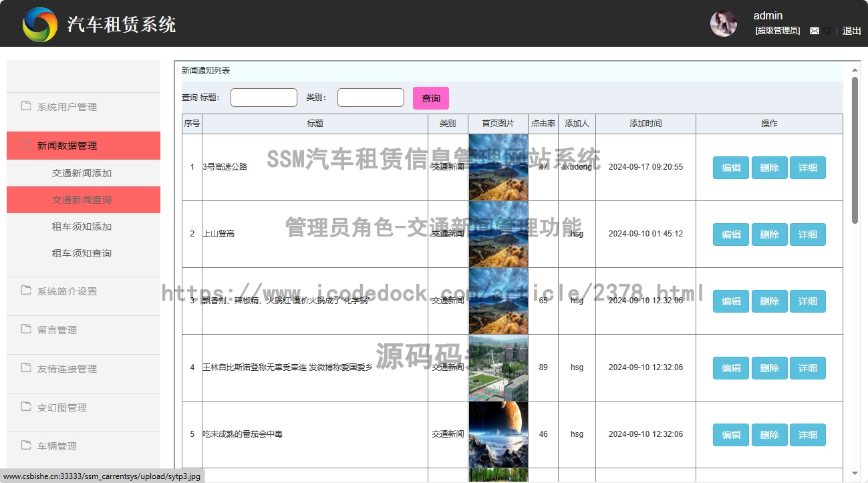This screenshot has height=483, width=868.
Task: Edit the row 3 化学锅 news entry
Action: tap(731, 301)
